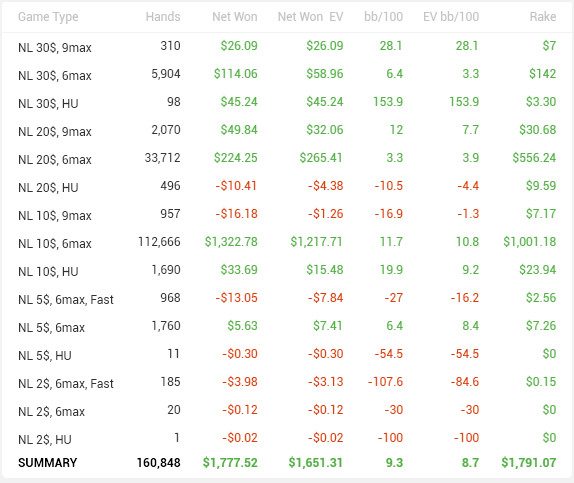This screenshot has height=483, width=574.
Task: Click the 160,848 total hands value
Action: point(159,463)
